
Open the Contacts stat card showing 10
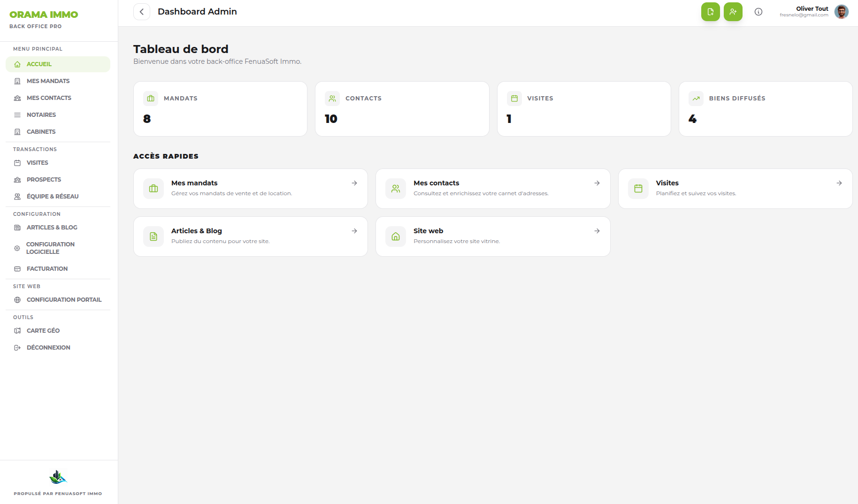tap(402, 109)
